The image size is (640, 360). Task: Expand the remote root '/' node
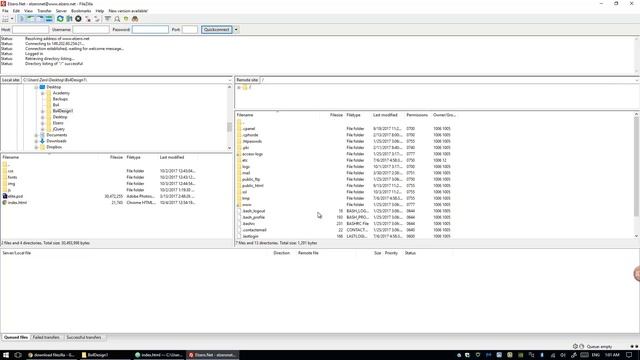239,87
